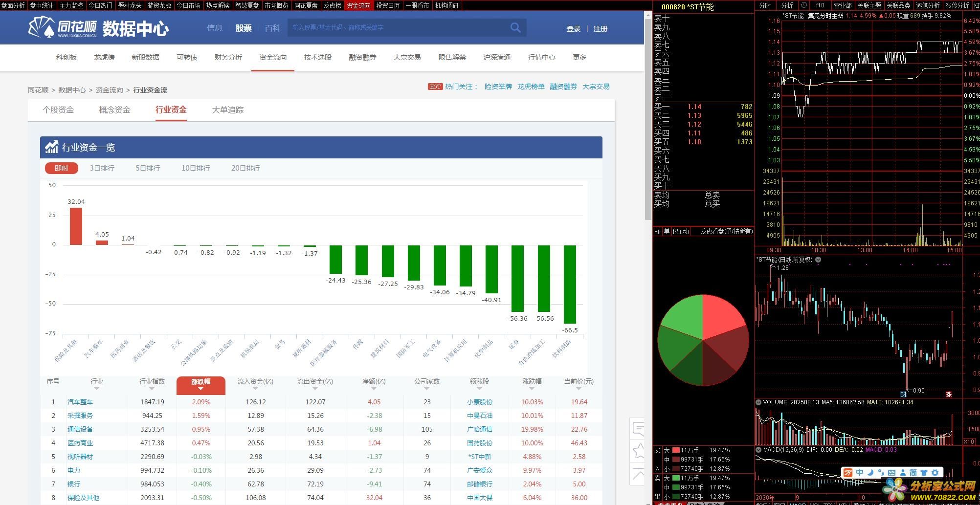The image size is (980, 505).
Task: Open the 分时 tab in stock panel
Action: pyautogui.click(x=765, y=5)
